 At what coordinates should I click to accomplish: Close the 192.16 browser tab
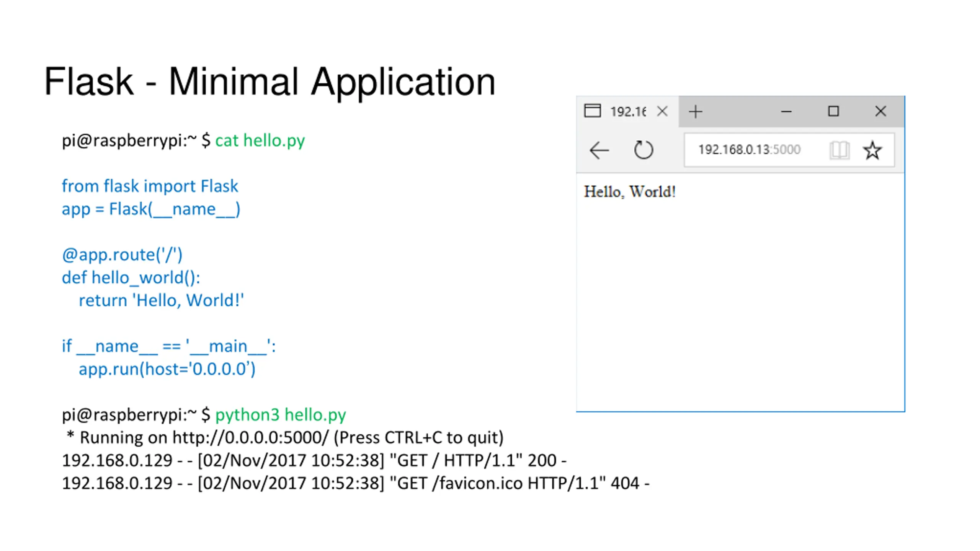(x=662, y=111)
